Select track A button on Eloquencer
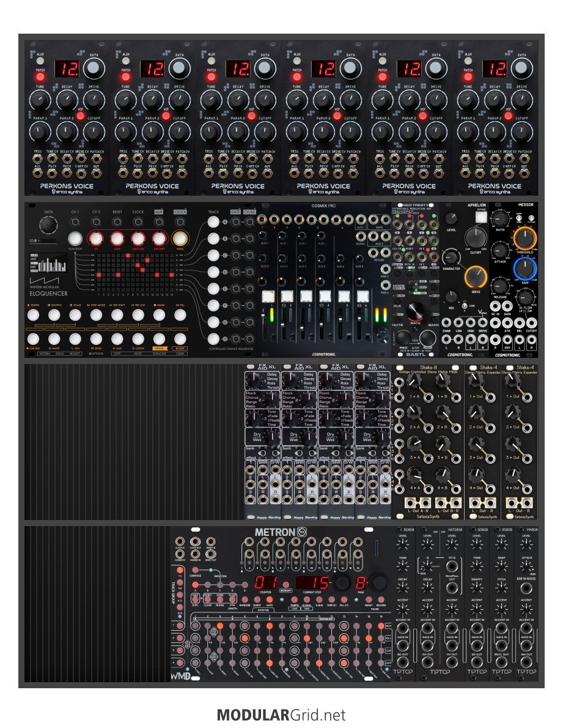The height and width of the screenshot is (728, 563). (x=213, y=222)
